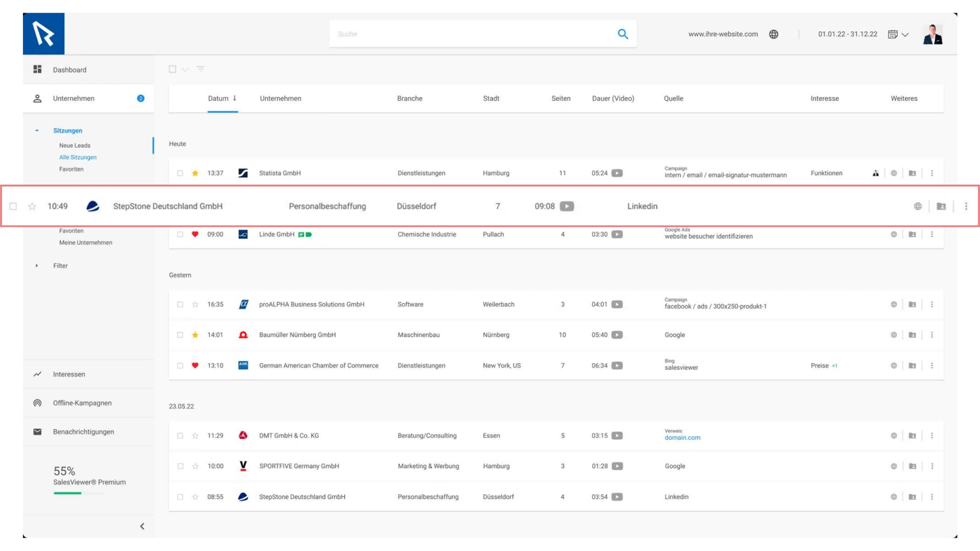This screenshot has width=980, height=551.
Task: Check the highlighted StepStone 10:49 row checkbox
Action: point(13,206)
